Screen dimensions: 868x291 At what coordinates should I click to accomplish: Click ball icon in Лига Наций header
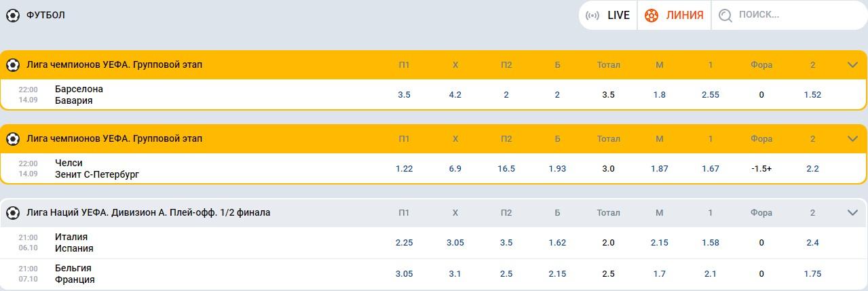pyautogui.click(x=12, y=213)
